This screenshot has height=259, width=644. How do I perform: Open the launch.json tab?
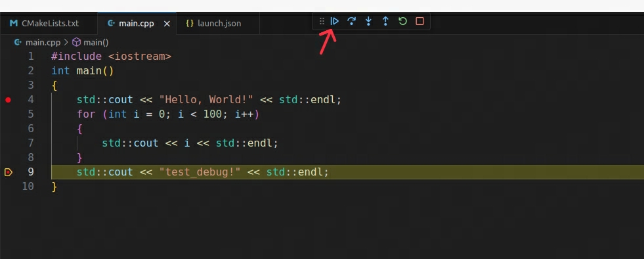point(218,24)
